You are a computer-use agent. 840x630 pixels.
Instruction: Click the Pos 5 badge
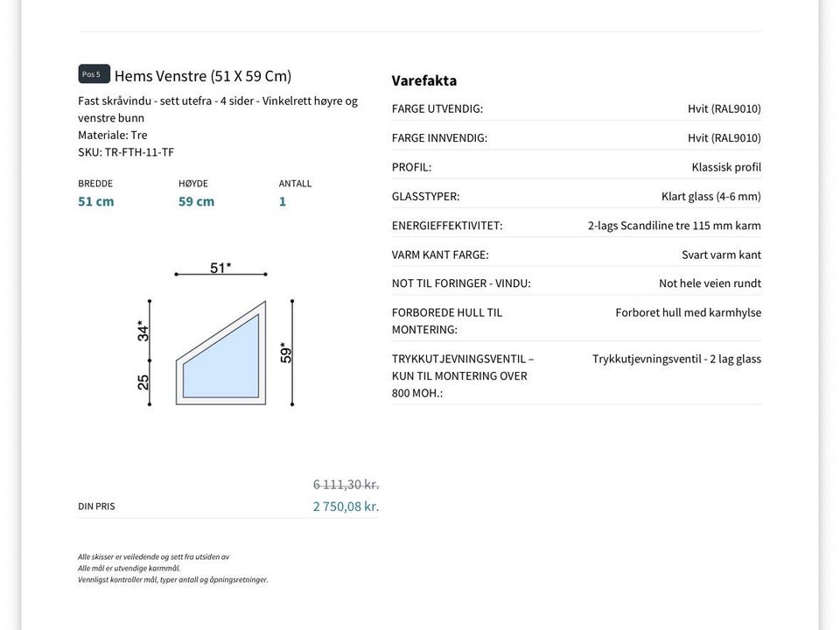click(94, 73)
